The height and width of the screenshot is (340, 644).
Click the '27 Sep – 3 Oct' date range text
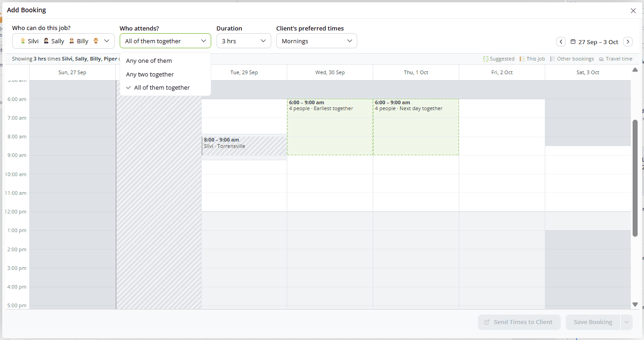[598, 42]
